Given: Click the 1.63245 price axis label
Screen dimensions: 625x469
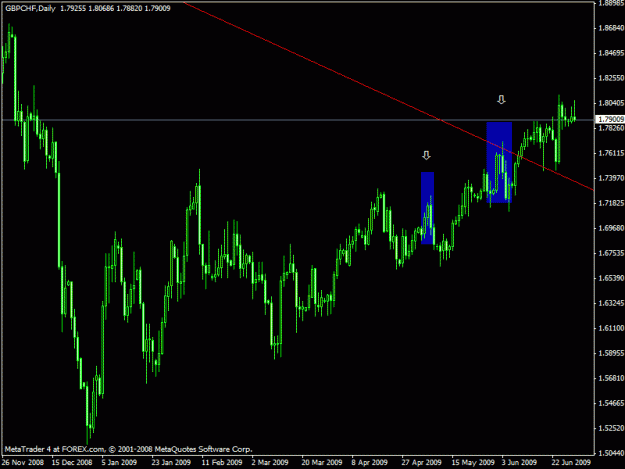Looking at the screenshot, I should [x=611, y=303].
